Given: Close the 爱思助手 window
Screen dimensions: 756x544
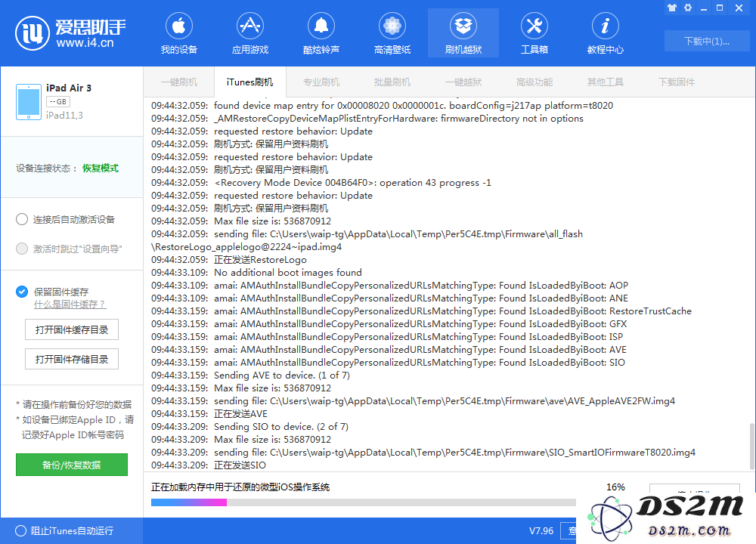Looking at the screenshot, I should click(739, 8).
